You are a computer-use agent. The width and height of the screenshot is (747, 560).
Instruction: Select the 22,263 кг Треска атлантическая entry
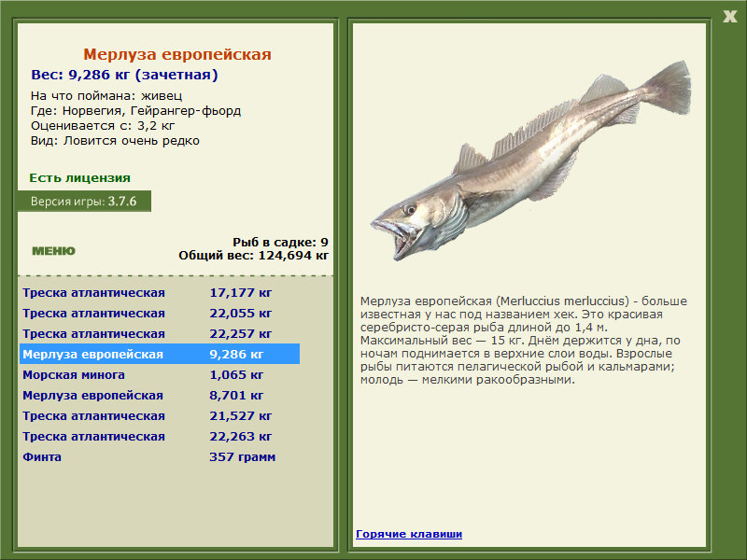160,436
